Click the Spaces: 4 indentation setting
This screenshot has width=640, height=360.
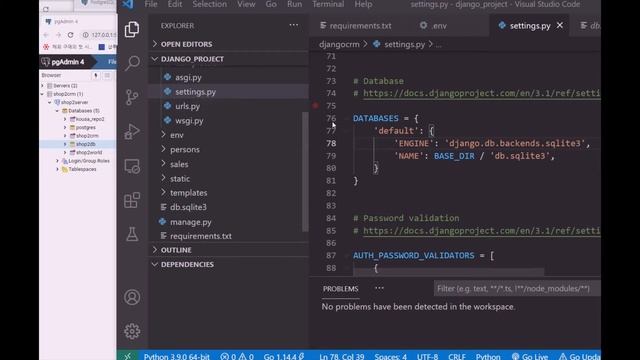[390, 356]
